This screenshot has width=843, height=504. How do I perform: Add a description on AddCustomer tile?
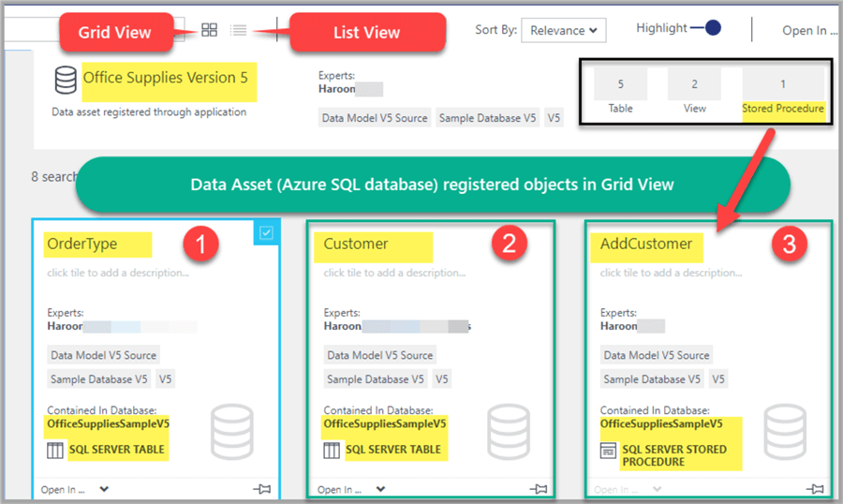click(x=671, y=273)
